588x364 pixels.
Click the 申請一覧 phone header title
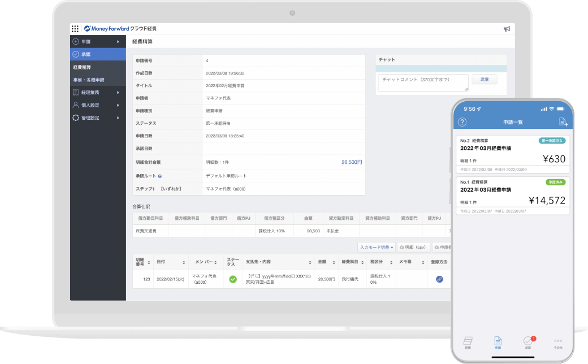[x=513, y=123]
